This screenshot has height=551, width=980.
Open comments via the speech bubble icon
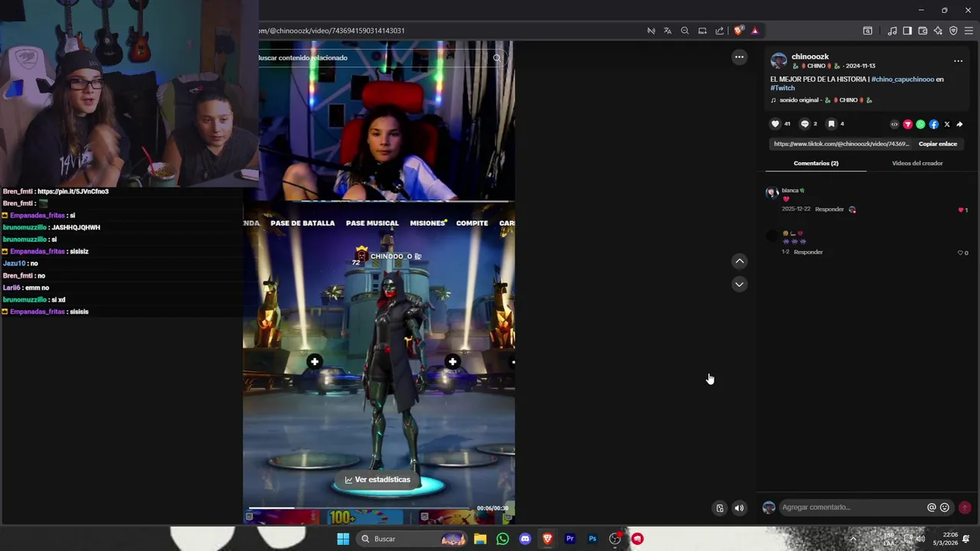805,124
